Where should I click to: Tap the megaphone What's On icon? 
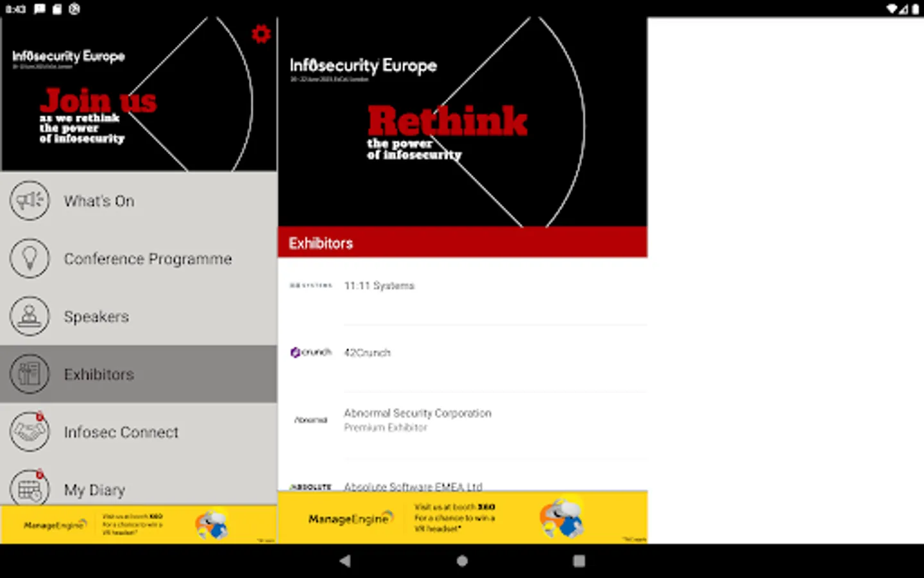point(30,200)
